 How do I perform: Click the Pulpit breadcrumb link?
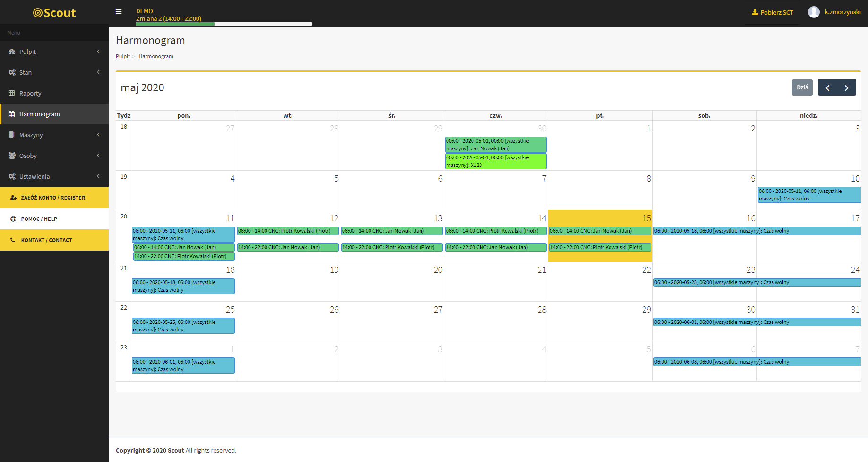(x=123, y=56)
